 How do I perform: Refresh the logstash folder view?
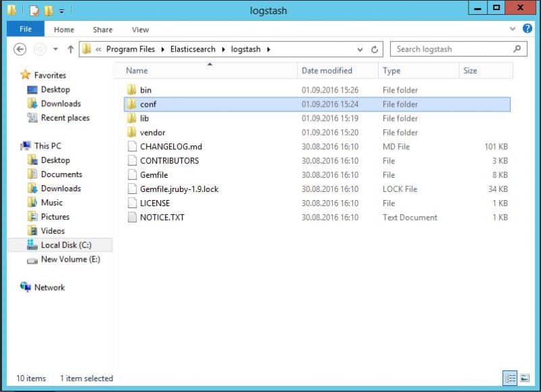(376, 49)
